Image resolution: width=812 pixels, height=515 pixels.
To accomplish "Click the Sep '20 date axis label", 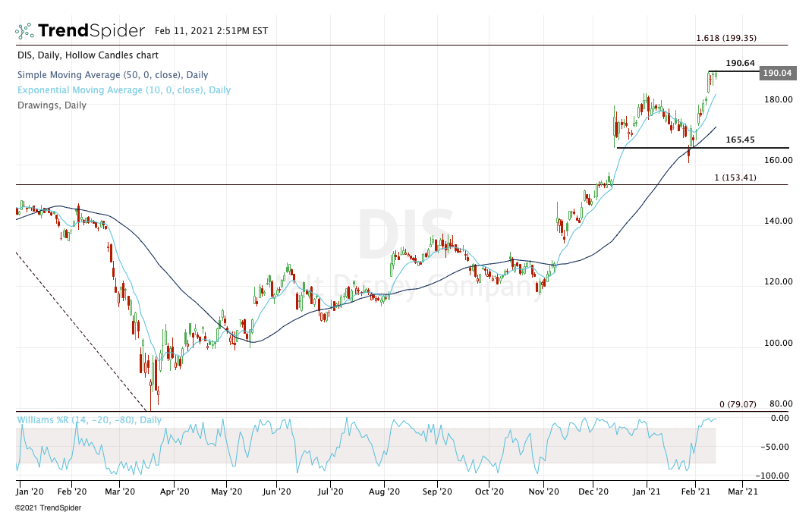I will 437,491.
